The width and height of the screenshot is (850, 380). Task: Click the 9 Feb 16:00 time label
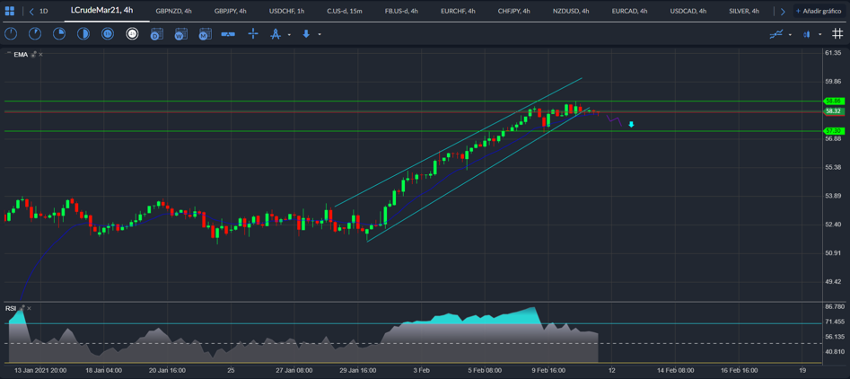pyautogui.click(x=548, y=371)
